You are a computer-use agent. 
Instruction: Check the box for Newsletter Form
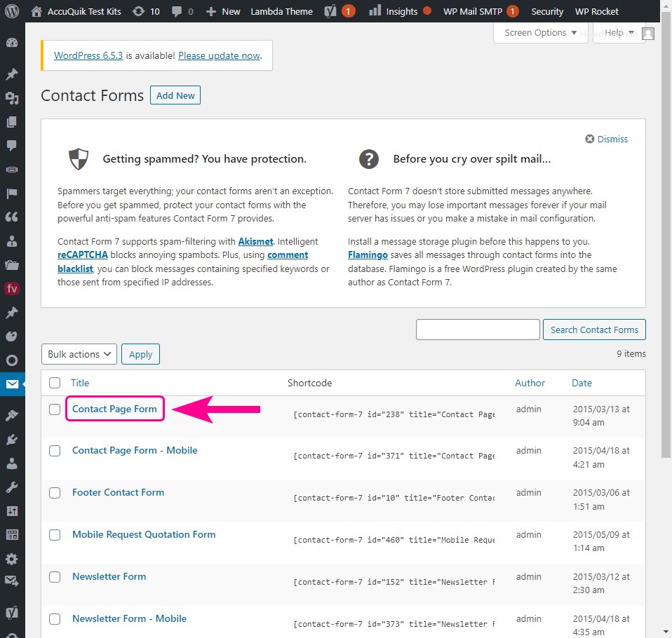click(55, 577)
